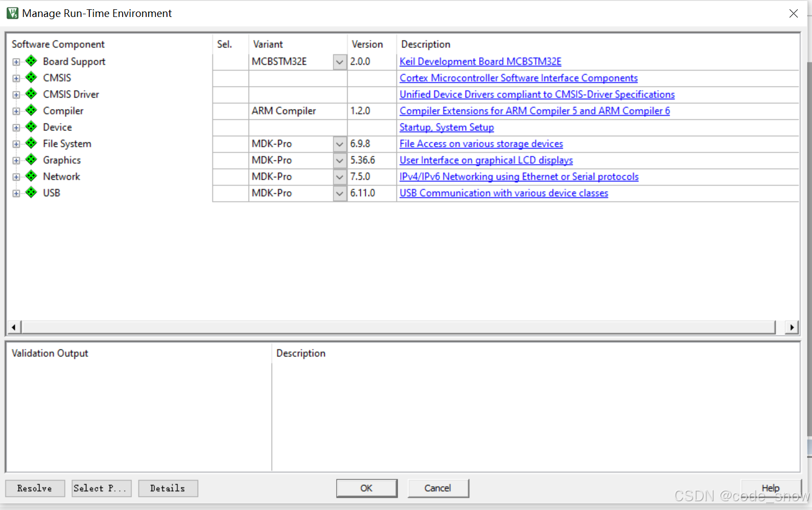Click the ARM Compiler variant cell
This screenshot has height=510, width=812.
click(298, 111)
